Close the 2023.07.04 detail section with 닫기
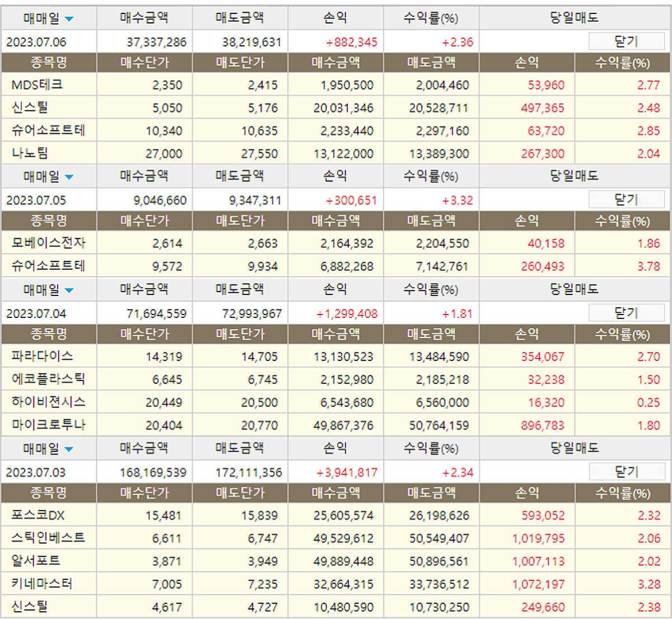 pos(626,313)
